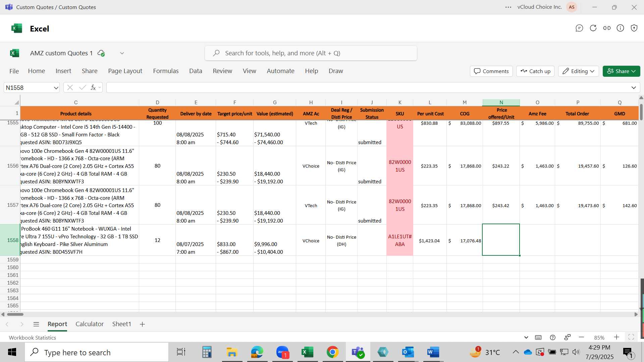Open the Comments pane button
The width and height of the screenshot is (644, 362).
click(x=491, y=71)
